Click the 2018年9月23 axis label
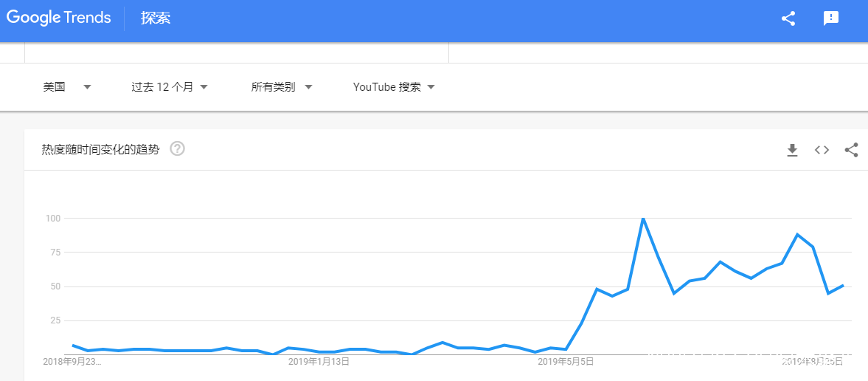The height and width of the screenshot is (381, 868). click(x=72, y=362)
